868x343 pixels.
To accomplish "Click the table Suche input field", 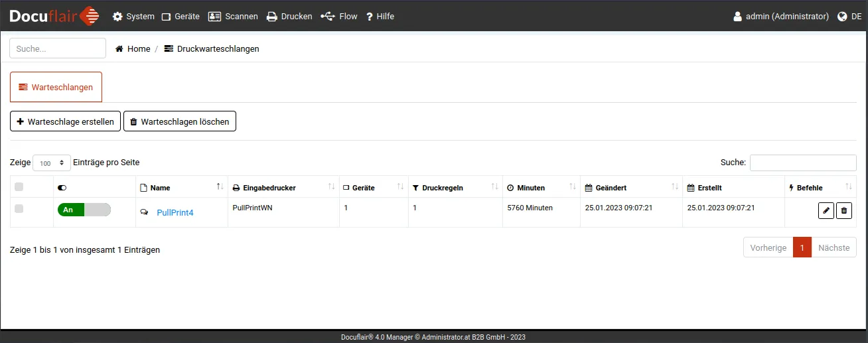I will 803,163.
